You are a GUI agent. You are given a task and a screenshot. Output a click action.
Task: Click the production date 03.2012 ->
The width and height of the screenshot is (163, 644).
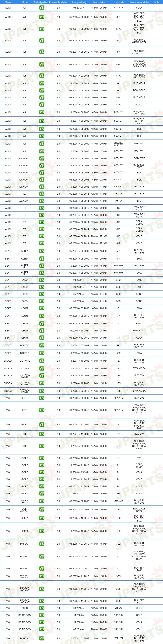[79, 8]
